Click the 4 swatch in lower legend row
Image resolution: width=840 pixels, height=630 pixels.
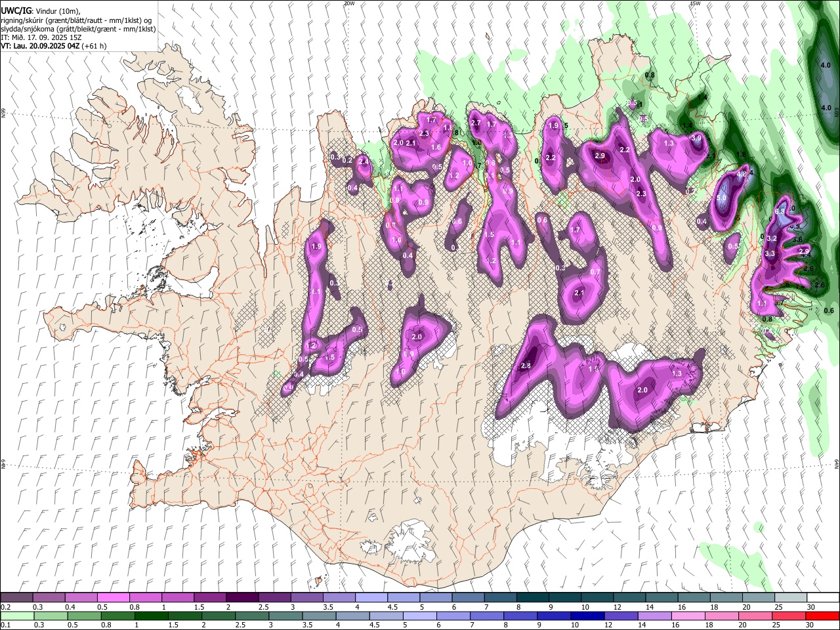click(x=352, y=616)
